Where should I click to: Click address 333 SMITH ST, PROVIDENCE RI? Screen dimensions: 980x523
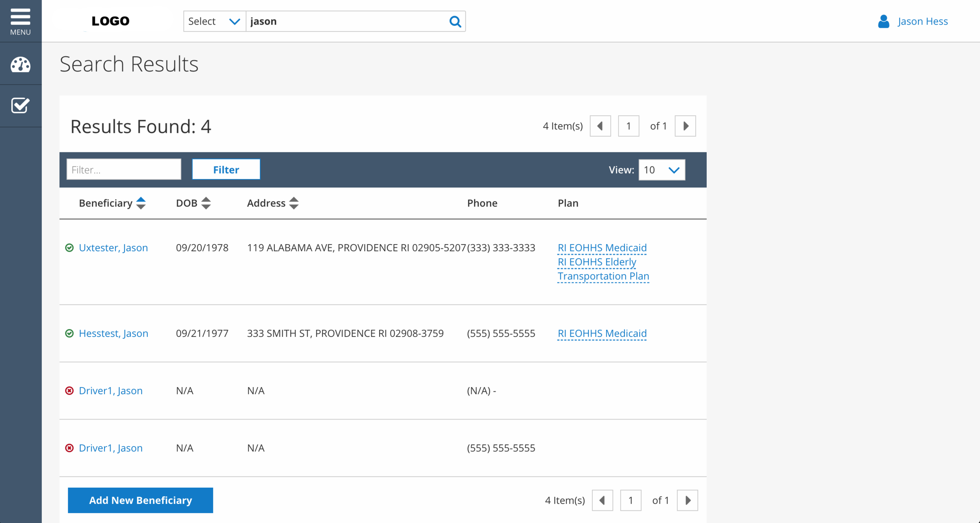coord(345,333)
